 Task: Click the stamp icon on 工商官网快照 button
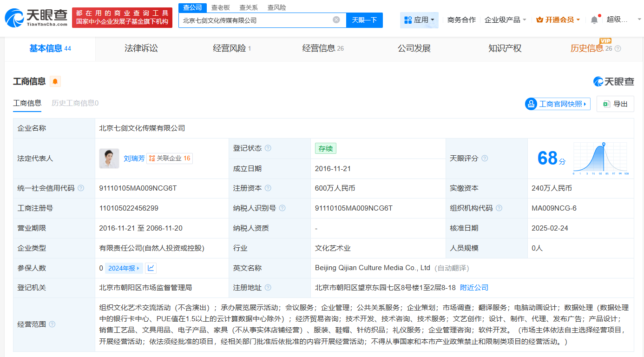pos(531,104)
